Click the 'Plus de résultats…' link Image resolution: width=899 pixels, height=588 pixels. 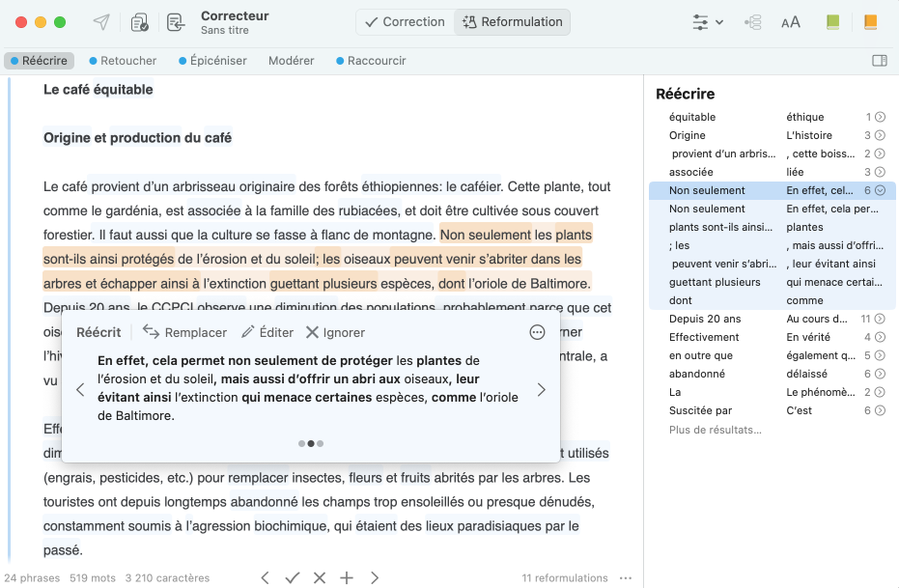[715, 430]
